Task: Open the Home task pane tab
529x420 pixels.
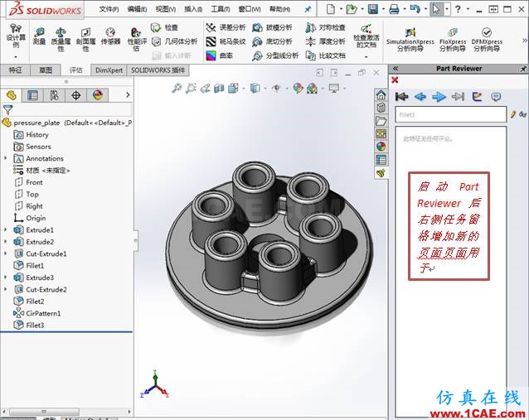Action: 381,95
